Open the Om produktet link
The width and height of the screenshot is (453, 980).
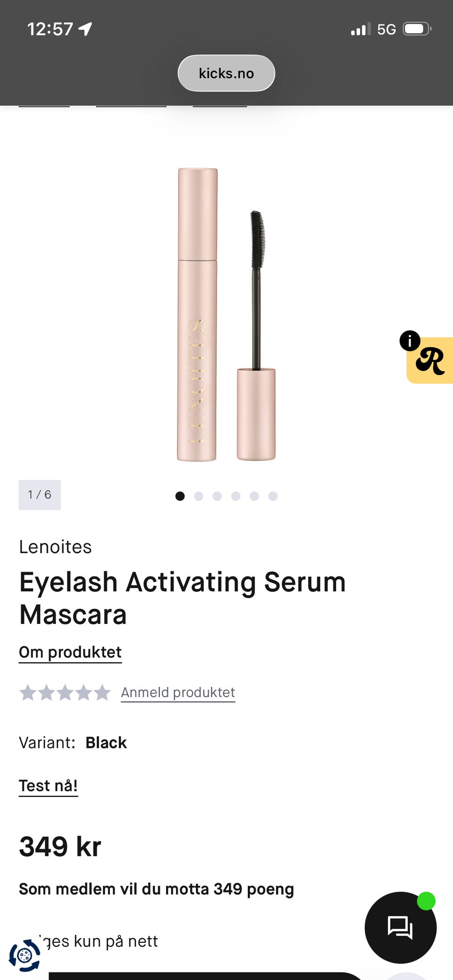(70, 653)
